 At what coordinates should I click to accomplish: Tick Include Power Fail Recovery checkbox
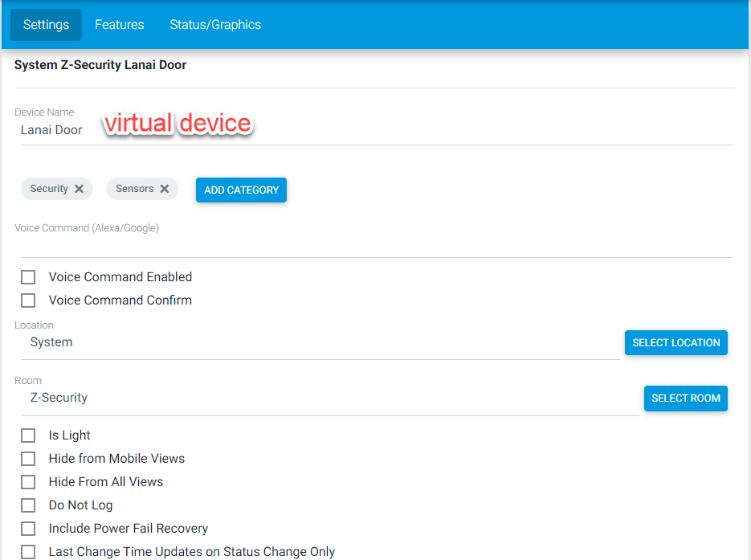click(x=28, y=529)
